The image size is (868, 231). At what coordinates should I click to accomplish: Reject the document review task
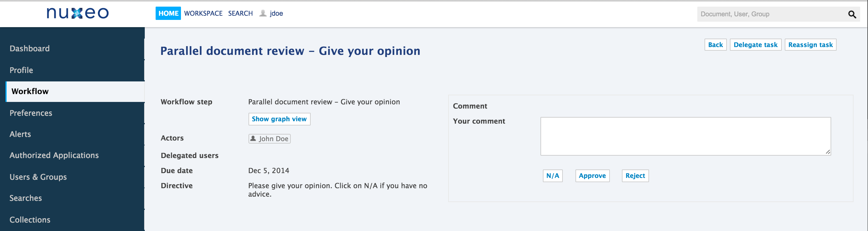(635, 176)
